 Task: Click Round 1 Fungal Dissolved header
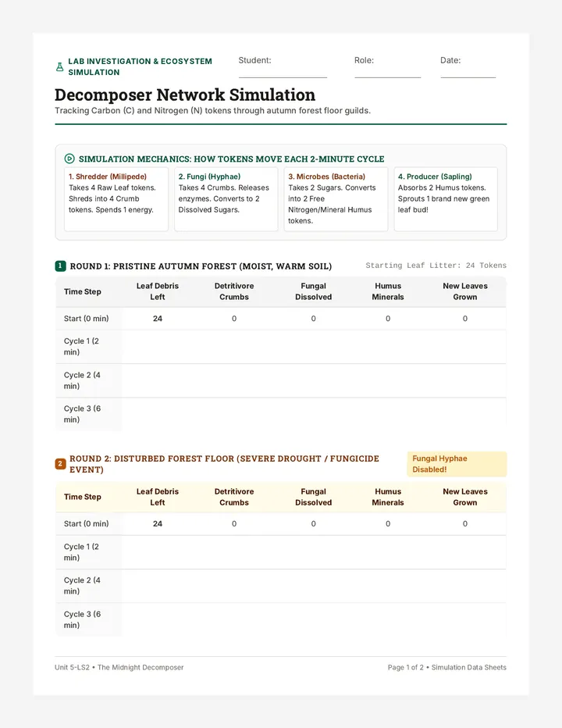tap(313, 291)
